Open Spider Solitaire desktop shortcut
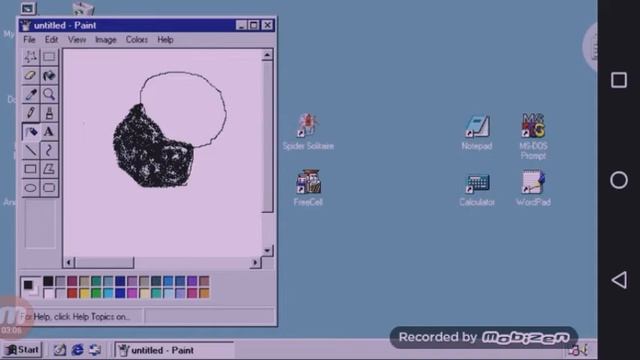Viewport: 640px width, 360px height. tap(308, 131)
